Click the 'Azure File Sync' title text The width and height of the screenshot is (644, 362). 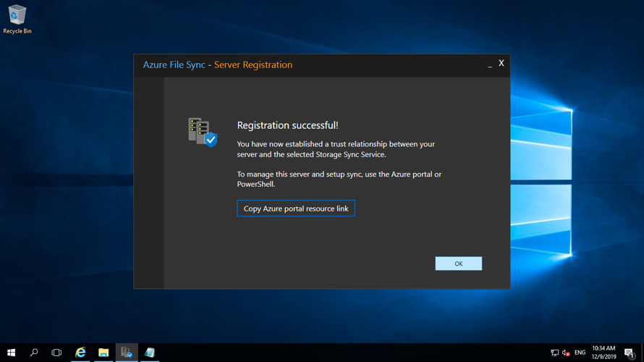(174, 65)
